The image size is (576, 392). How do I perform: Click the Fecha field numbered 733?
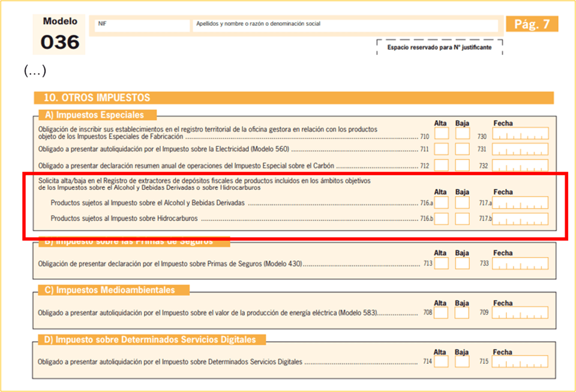tap(520, 263)
